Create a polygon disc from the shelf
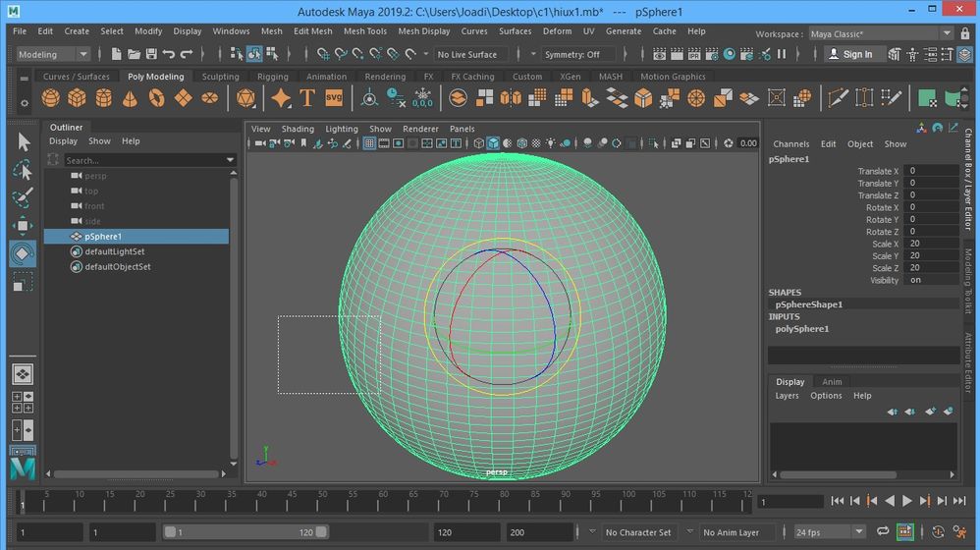 pyautogui.click(x=210, y=98)
